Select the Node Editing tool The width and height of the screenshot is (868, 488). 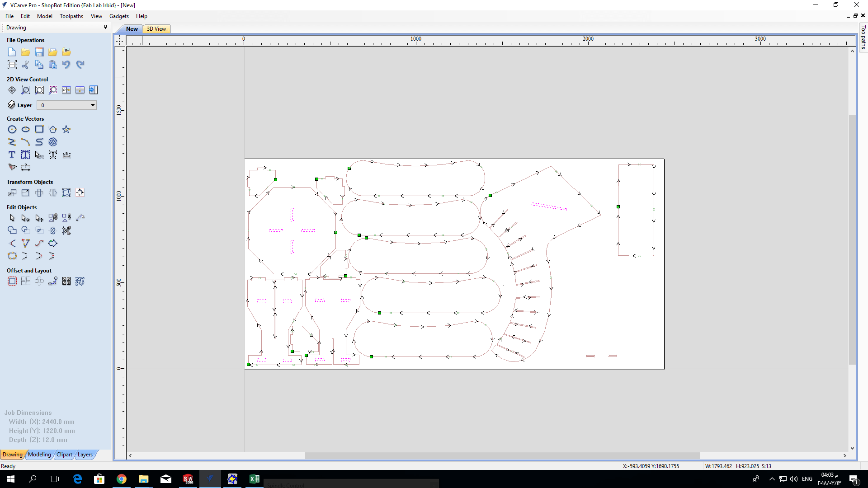(26, 218)
